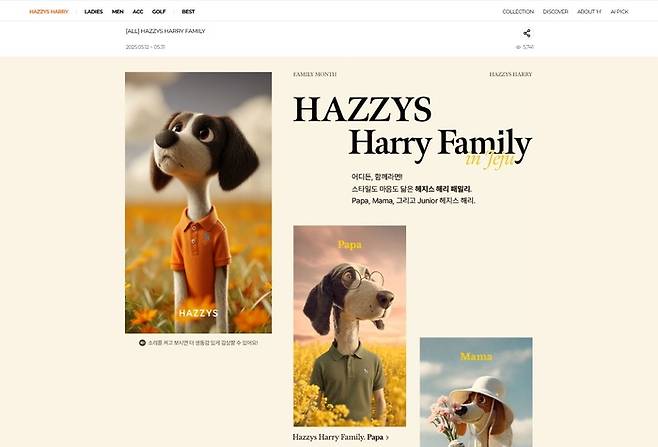Open the ABOUT H page
The width and height of the screenshot is (658, 447).
coord(589,12)
